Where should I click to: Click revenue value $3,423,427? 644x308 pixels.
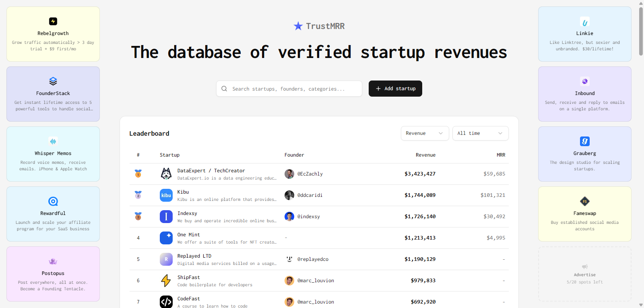(420, 174)
